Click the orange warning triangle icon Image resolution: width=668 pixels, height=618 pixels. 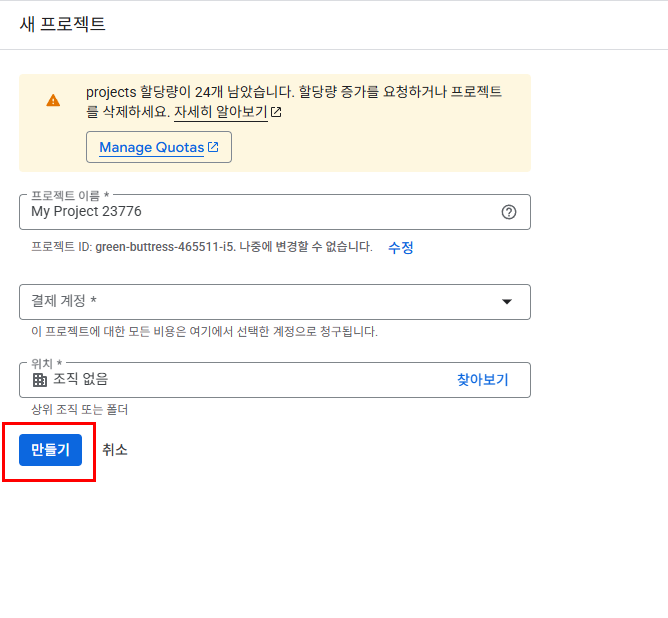tap(53, 101)
